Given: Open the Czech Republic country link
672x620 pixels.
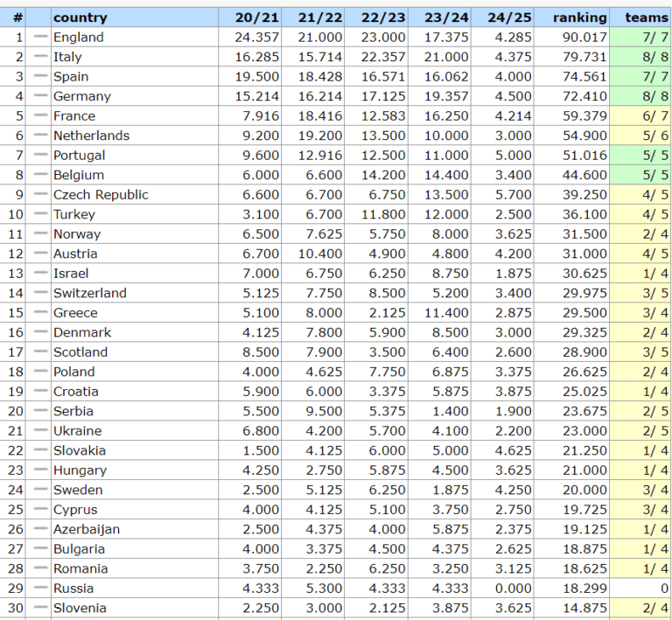Looking at the screenshot, I should point(101,194).
